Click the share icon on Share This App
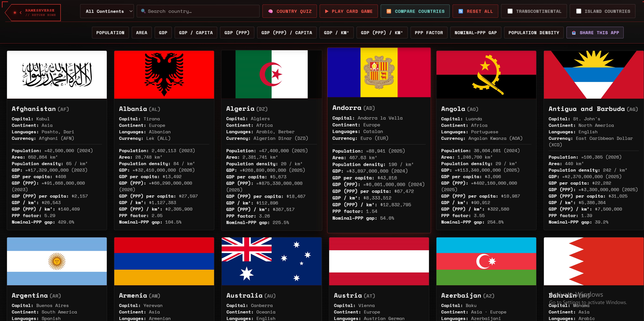The height and width of the screenshot is (321, 644). 574,33
